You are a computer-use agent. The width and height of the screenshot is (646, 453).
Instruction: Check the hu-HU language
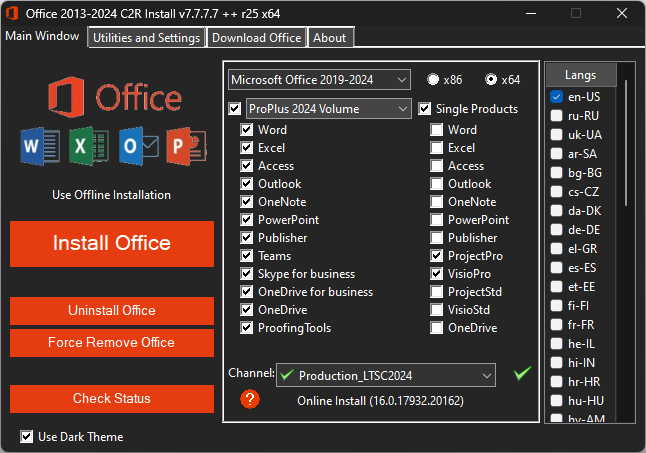point(557,401)
